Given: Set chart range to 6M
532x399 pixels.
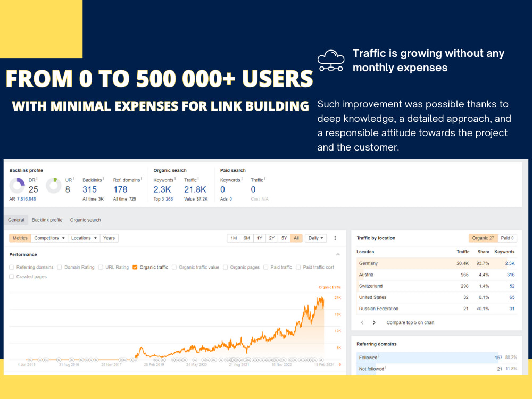Looking at the screenshot, I should click(247, 238).
